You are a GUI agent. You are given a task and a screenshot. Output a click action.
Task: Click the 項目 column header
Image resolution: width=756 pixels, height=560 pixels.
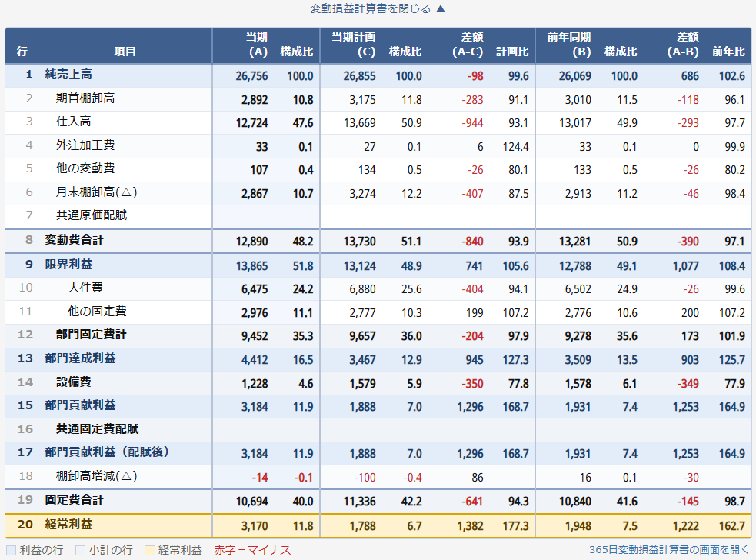tap(125, 52)
